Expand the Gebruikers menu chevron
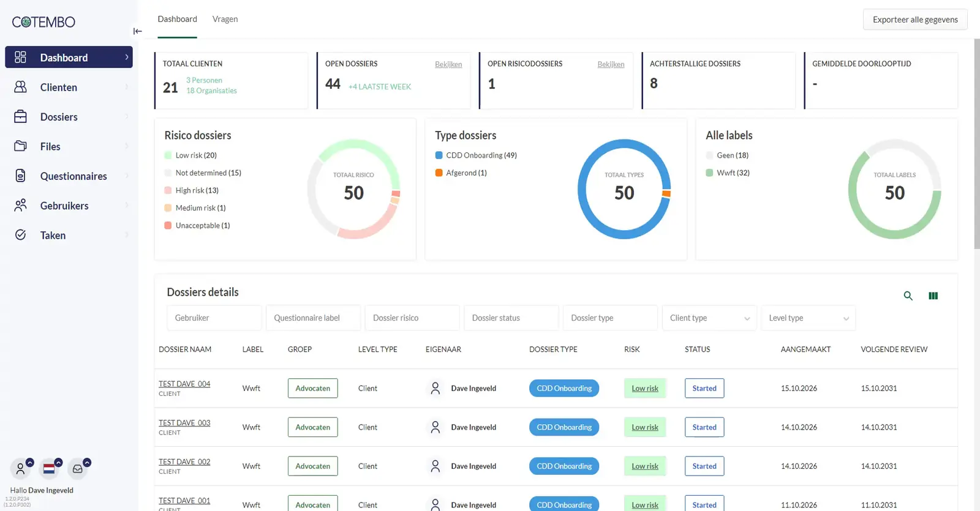Screen dimensions: 980x511 point(127,205)
